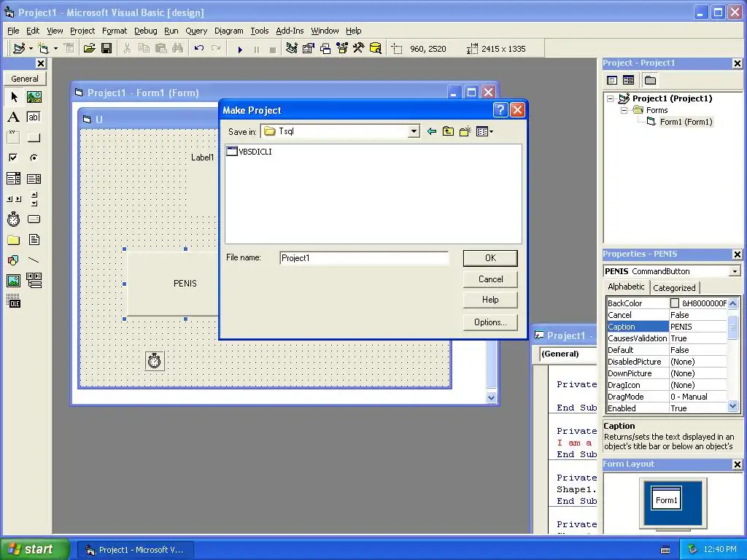Viewport: 747px width, 560px height.
Task: Select the Label tool in the toolbox
Action: (14, 117)
